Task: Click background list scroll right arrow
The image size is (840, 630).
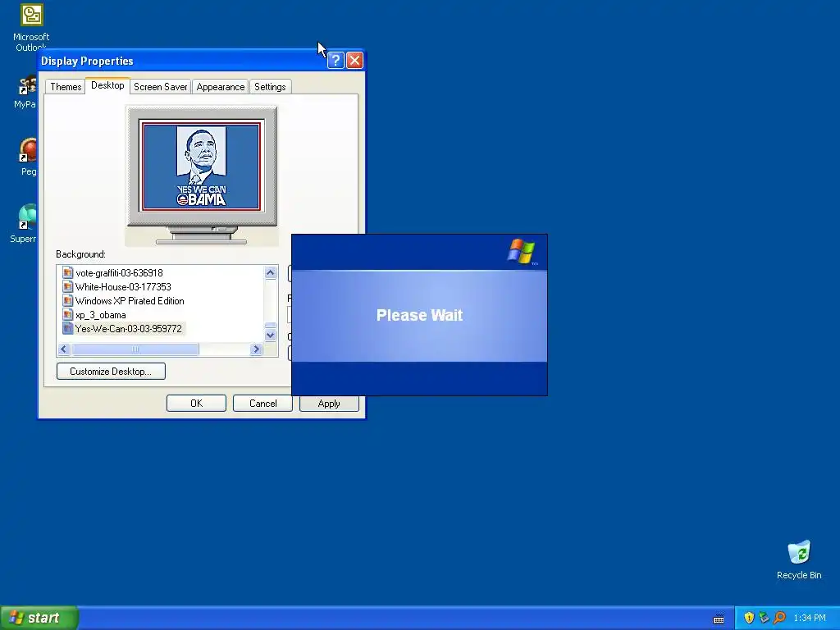Action: (256, 349)
